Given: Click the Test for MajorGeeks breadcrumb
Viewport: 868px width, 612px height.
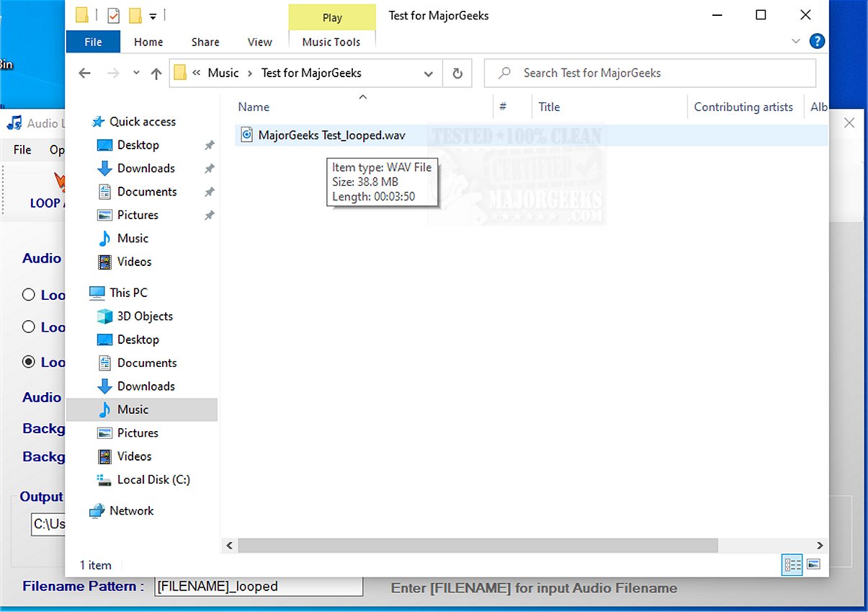Looking at the screenshot, I should pyautogui.click(x=311, y=73).
